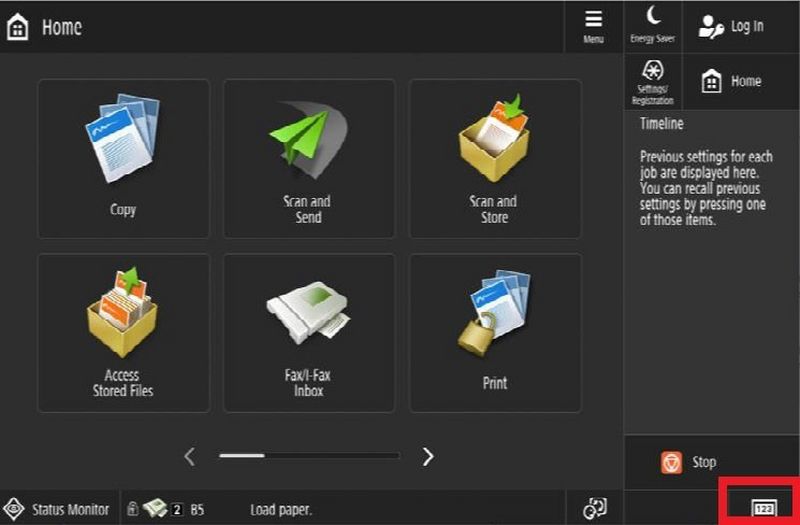
Task: Open Access Stored Files
Action: tap(123, 333)
